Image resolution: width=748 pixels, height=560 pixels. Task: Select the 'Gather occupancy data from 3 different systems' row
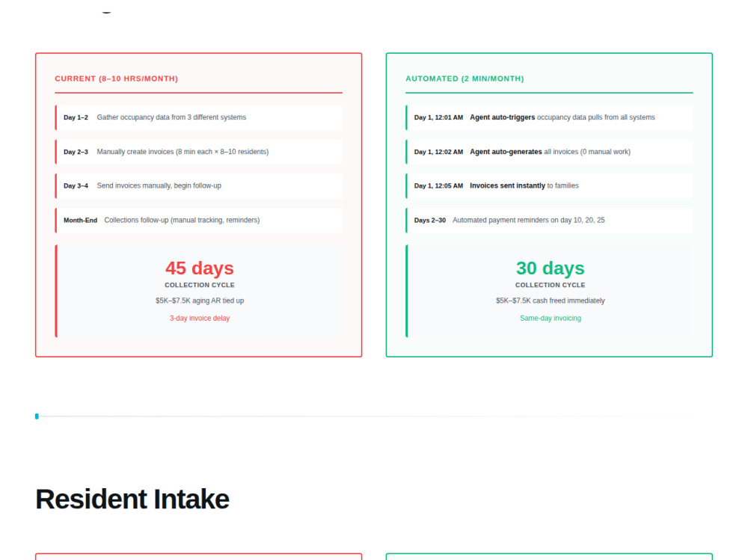point(199,117)
